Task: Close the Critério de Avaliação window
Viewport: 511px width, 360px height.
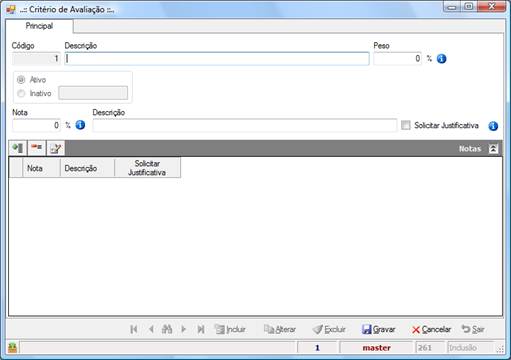Action: (x=492, y=7)
